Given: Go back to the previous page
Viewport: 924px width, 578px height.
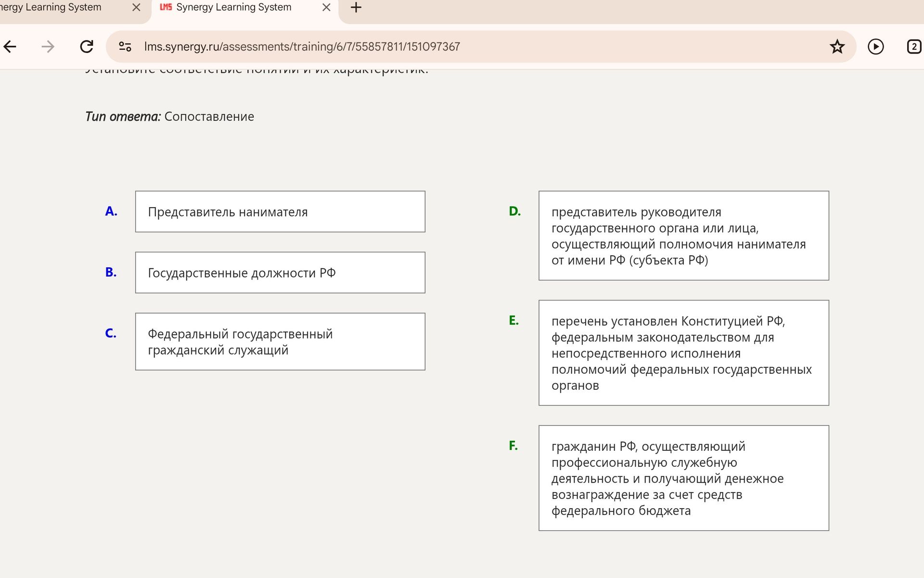Looking at the screenshot, I should pyautogui.click(x=10, y=47).
